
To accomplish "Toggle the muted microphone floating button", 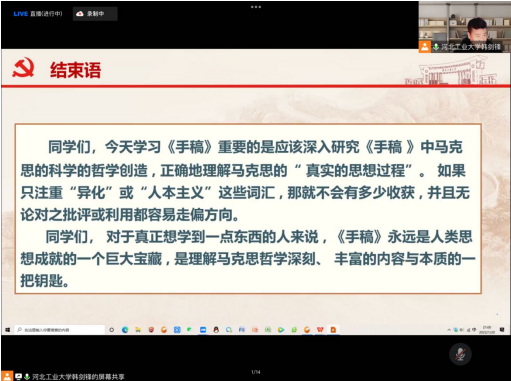I will [x=460, y=354].
